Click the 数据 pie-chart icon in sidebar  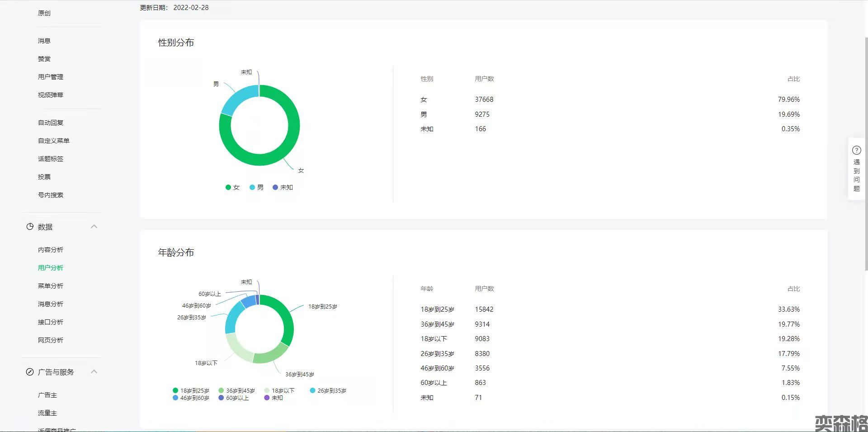click(x=30, y=227)
